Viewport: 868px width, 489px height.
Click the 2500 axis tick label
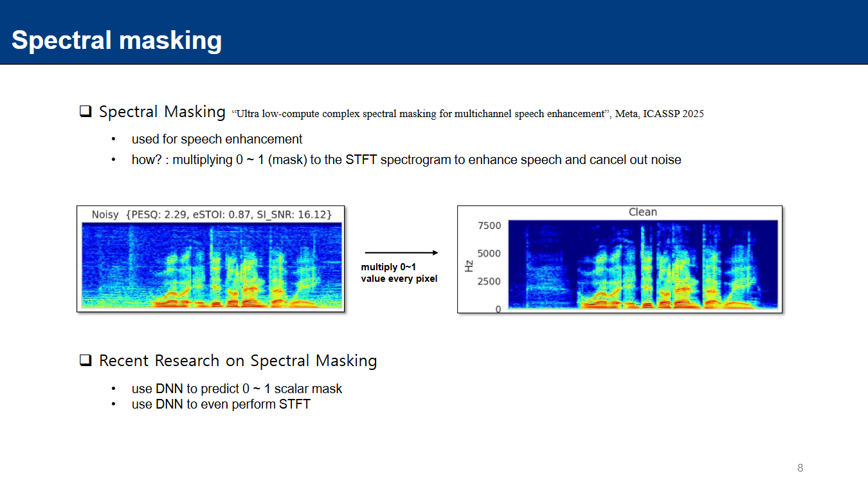(489, 282)
